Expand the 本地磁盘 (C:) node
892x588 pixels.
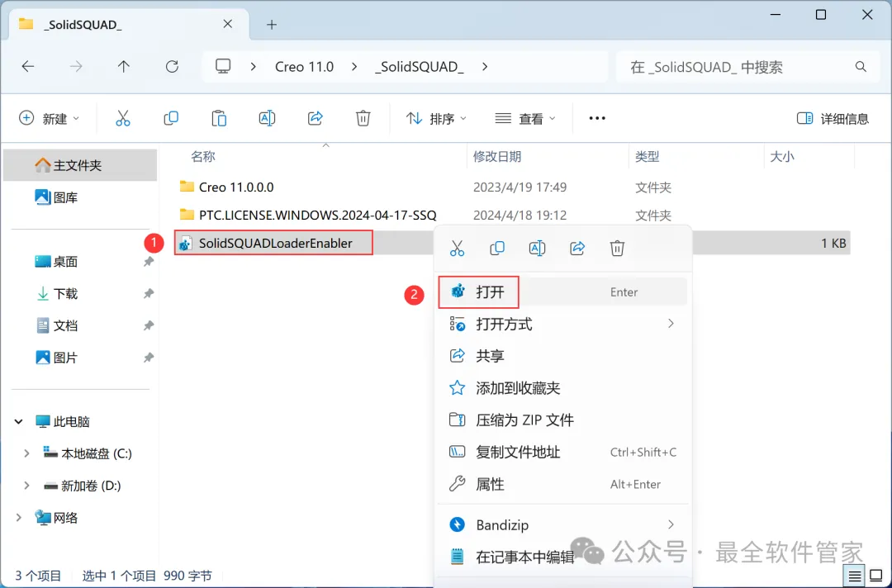click(x=26, y=453)
